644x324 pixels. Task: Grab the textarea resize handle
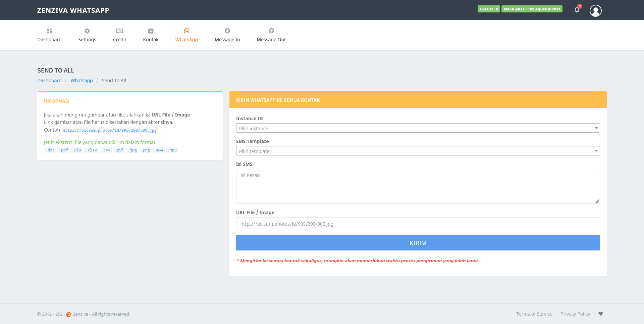(597, 201)
